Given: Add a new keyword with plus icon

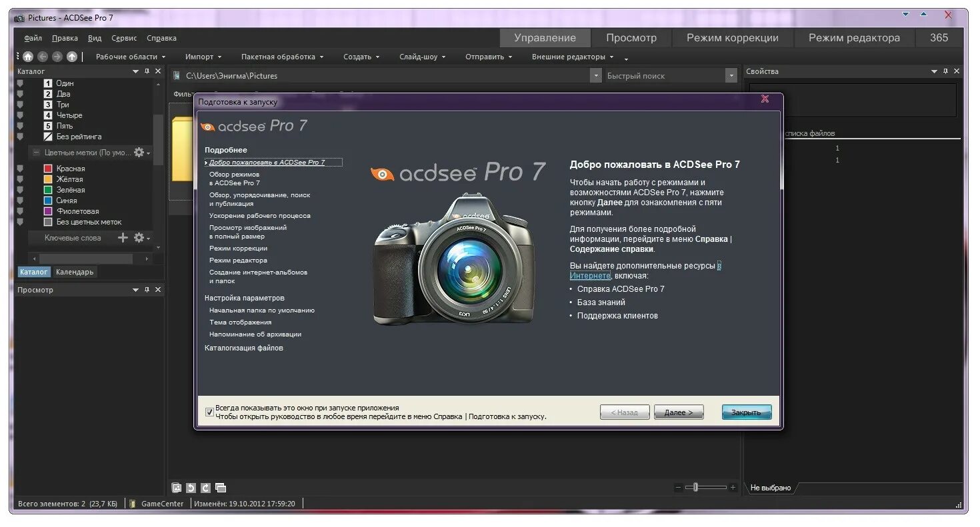Looking at the screenshot, I should pyautogui.click(x=123, y=238).
